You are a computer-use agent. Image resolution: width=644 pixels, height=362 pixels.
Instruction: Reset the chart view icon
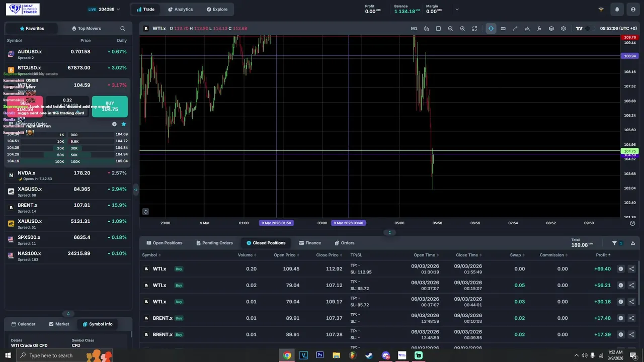pos(145,212)
